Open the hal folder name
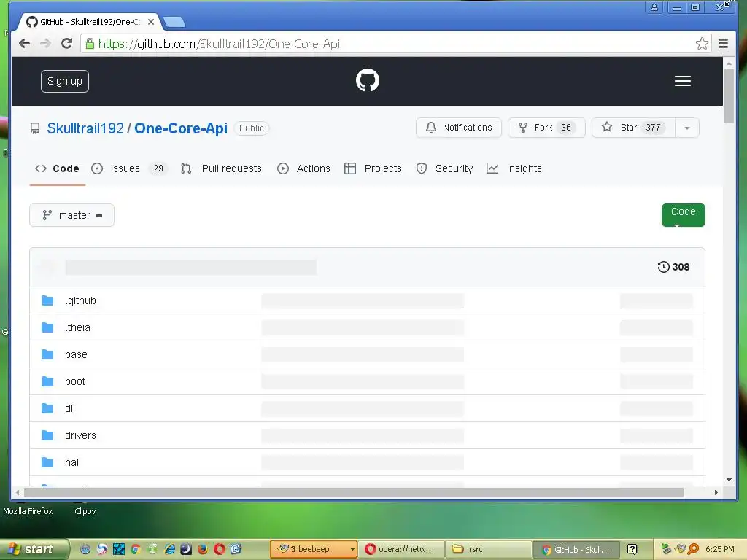Viewport: 747px width, 560px height. [72, 462]
